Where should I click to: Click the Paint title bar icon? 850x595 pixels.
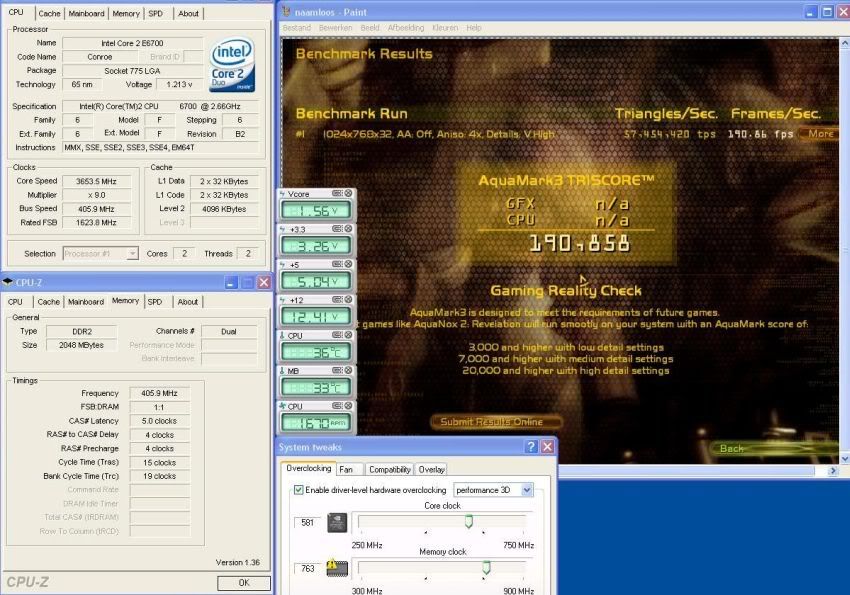click(x=286, y=12)
